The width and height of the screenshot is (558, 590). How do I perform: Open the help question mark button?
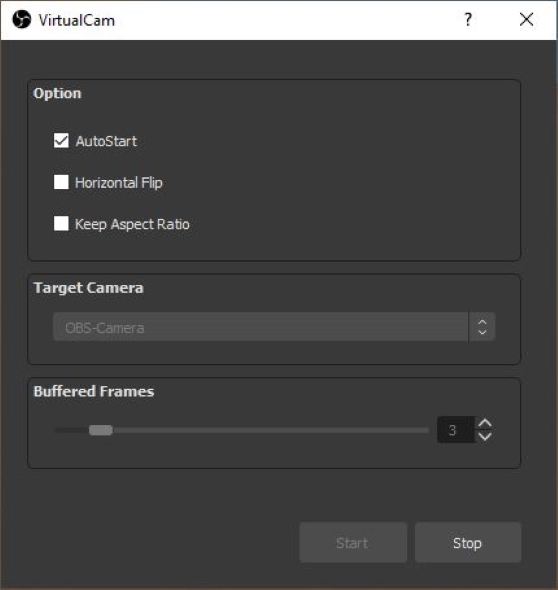468,20
